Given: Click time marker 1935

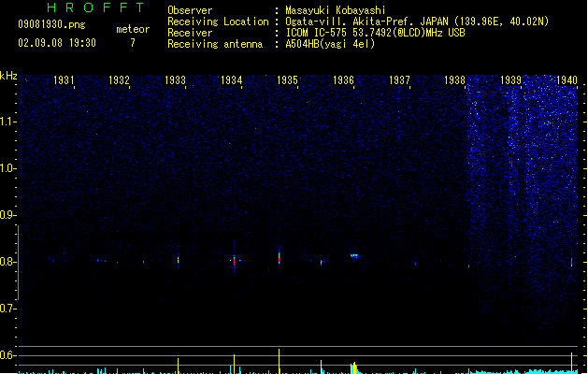Looking at the screenshot, I should tap(287, 80).
